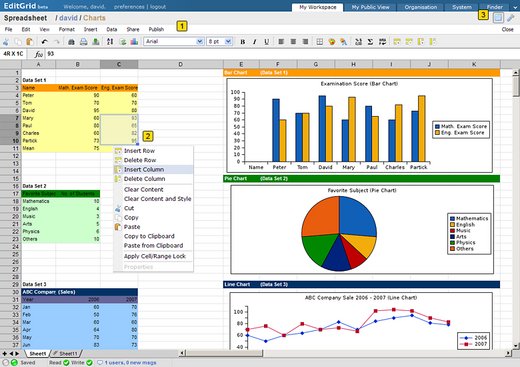Screen dimensions: 520x367
Task: Click the AutoSum sigma icon
Action: click(370, 42)
